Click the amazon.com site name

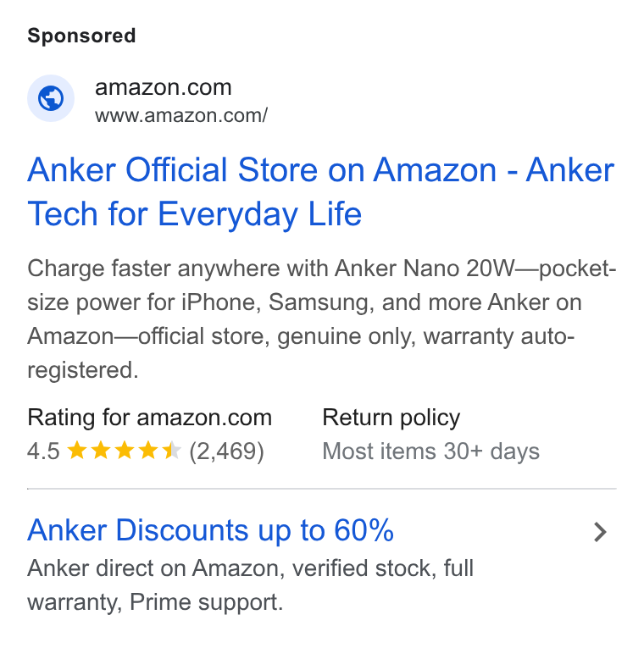[163, 87]
